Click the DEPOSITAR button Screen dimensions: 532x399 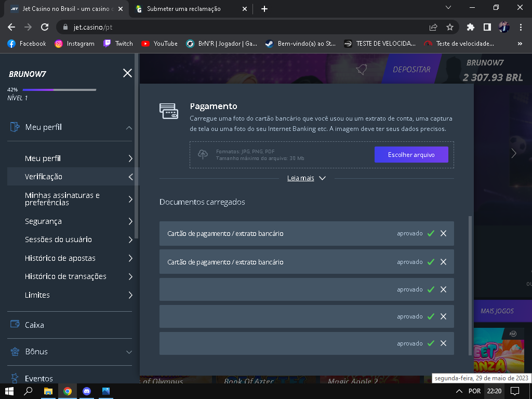tap(411, 69)
